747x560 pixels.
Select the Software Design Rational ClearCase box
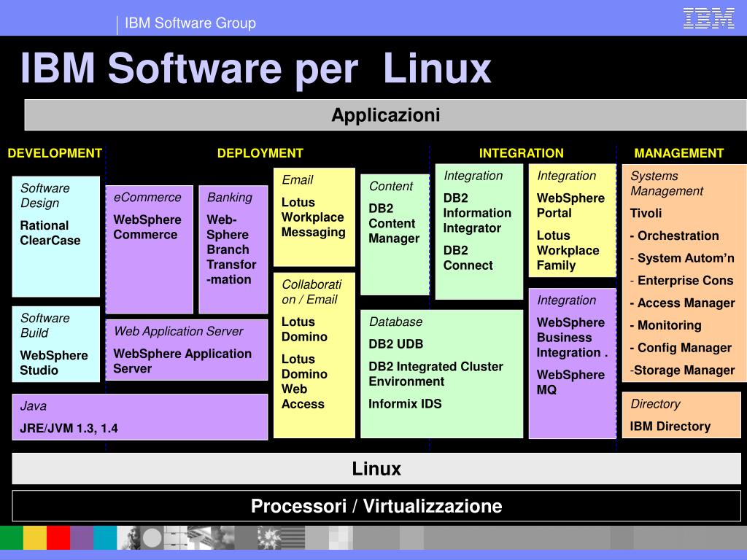(55, 237)
